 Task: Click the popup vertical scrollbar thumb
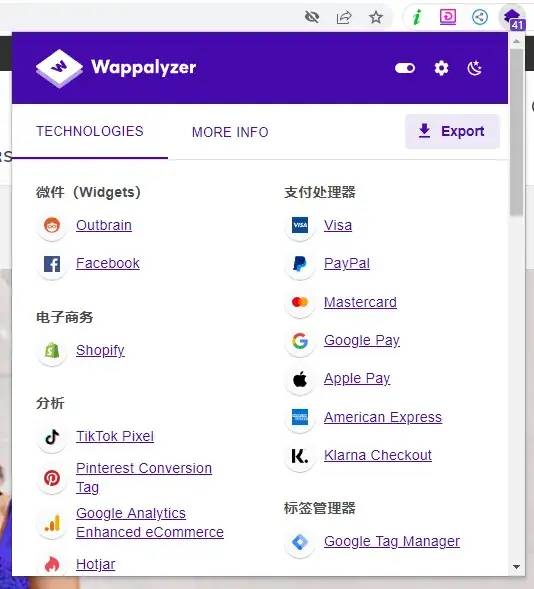[x=516, y=132]
